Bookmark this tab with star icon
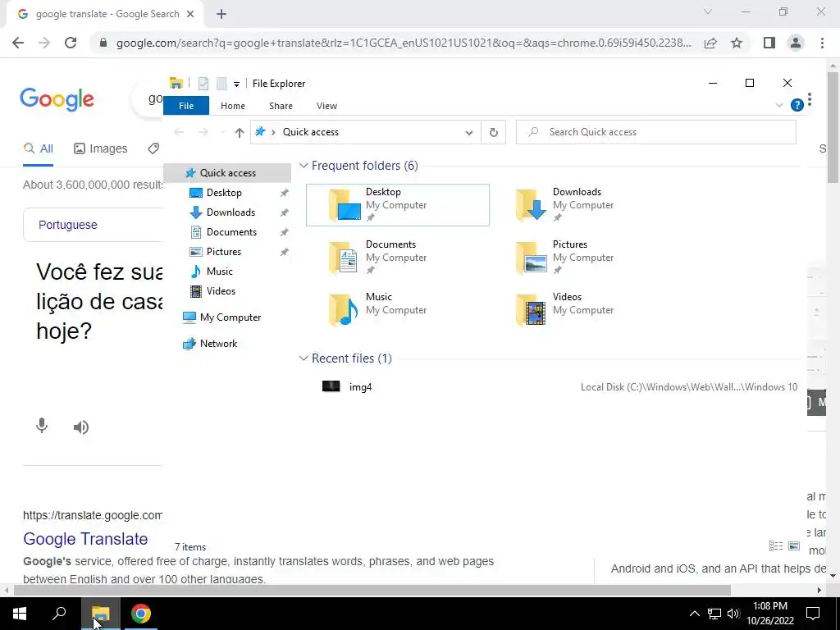The image size is (840, 630). pyautogui.click(x=737, y=43)
